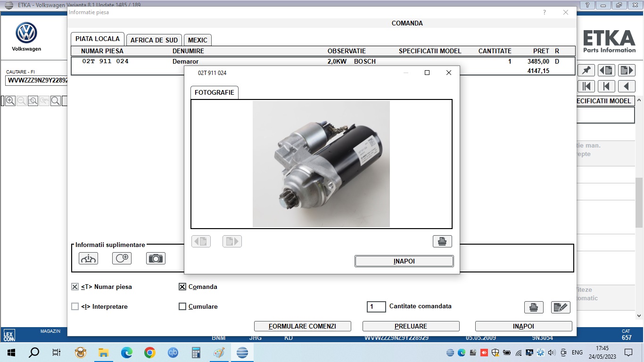Click the FORMULARE COMENZI button
Screen dimensions: 644x362
click(x=302, y=326)
